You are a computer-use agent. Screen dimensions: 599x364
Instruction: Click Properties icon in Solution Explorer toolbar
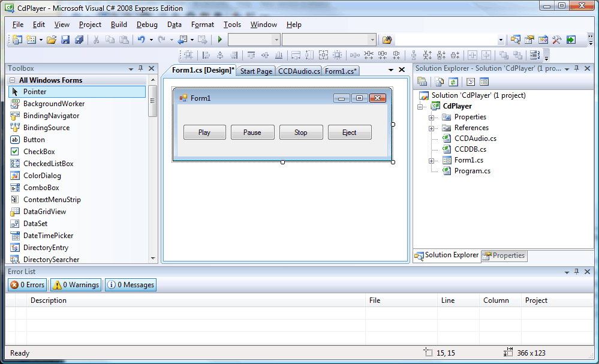(x=422, y=82)
